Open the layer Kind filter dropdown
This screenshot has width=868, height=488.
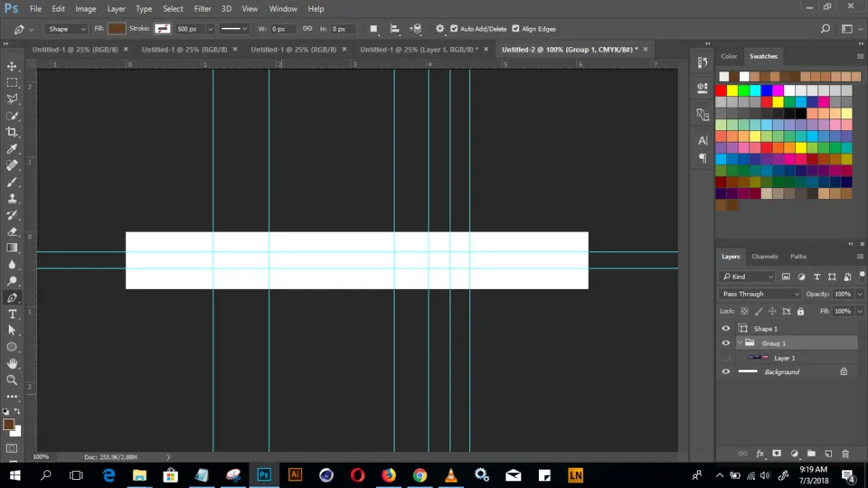click(x=748, y=277)
